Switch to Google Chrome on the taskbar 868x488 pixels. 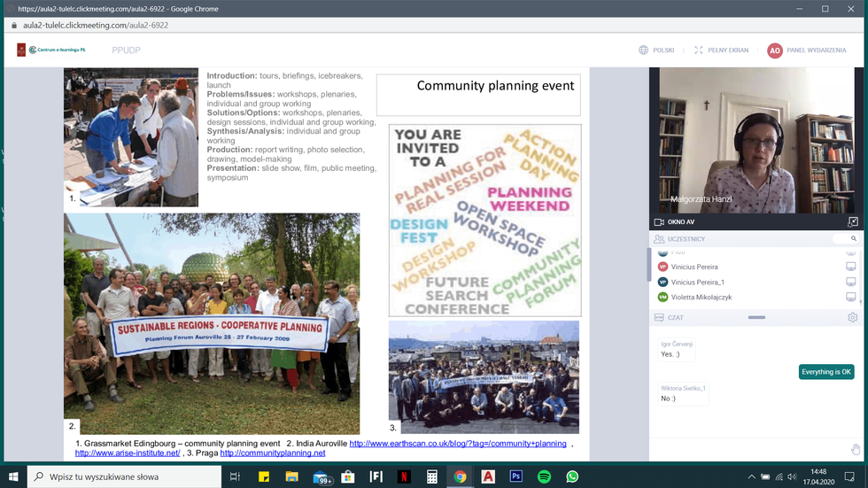tap(460, 477)
